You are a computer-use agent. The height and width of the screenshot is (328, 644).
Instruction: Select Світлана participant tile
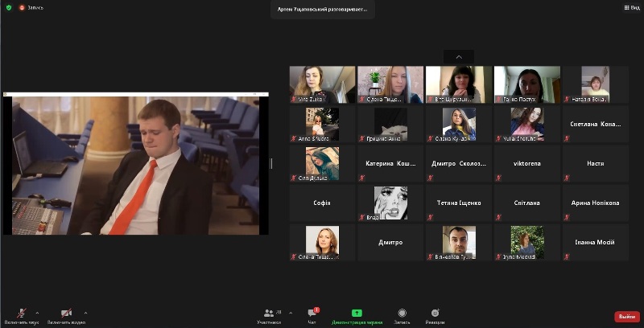(527, 203)
